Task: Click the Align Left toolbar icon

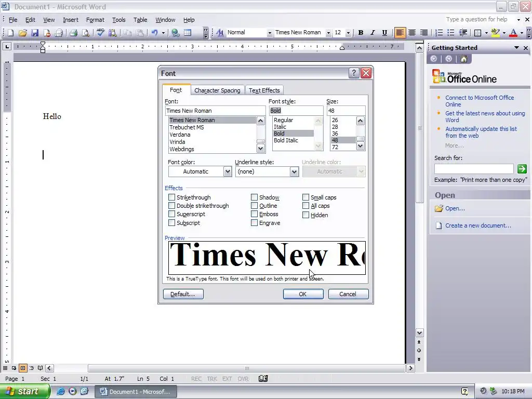Action: click(400, 33)
